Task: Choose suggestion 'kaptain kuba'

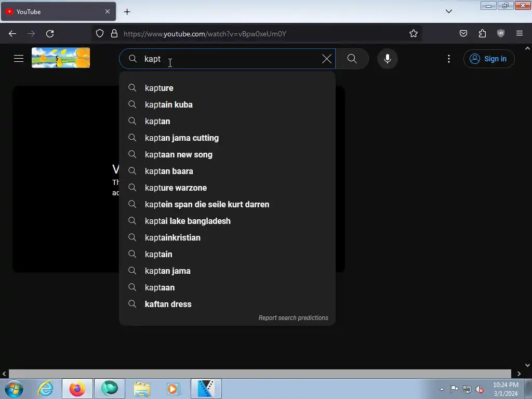Action: click(x=228, y=104)
